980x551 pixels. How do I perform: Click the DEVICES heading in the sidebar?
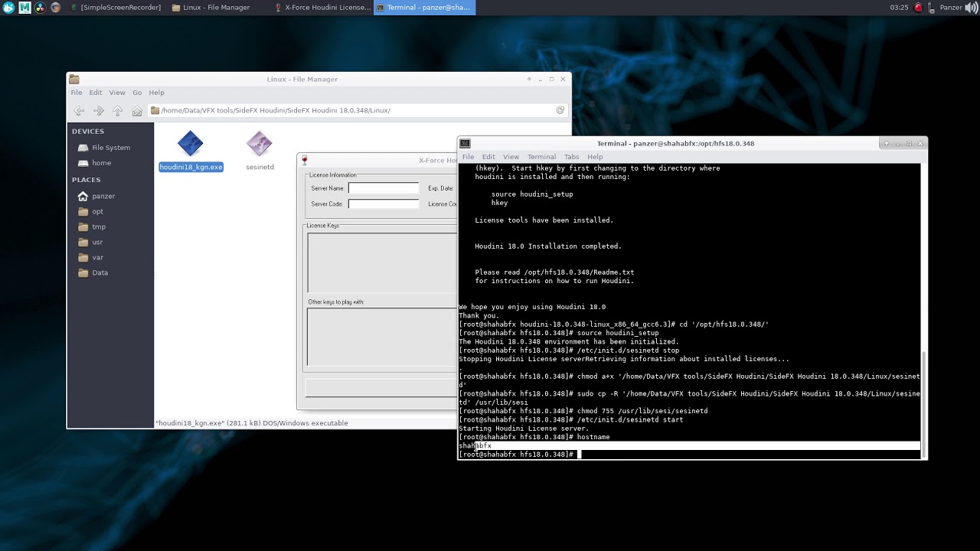point(88,132)
